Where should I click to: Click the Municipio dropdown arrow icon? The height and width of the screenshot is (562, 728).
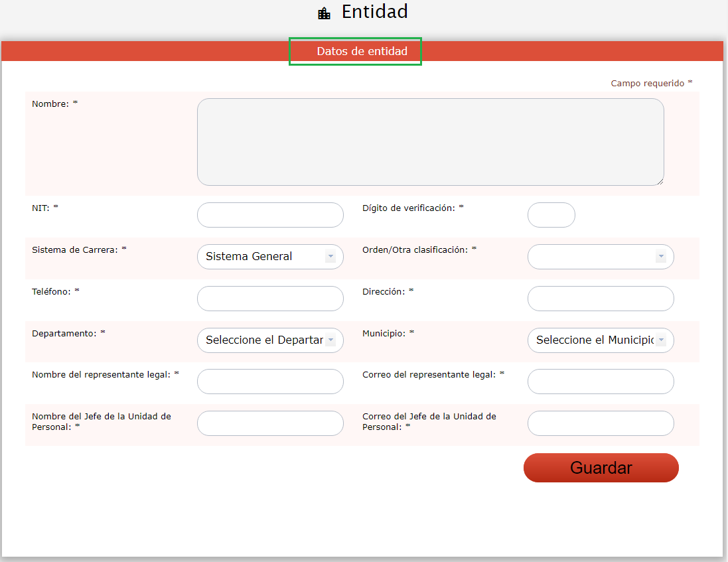(660, 340)
